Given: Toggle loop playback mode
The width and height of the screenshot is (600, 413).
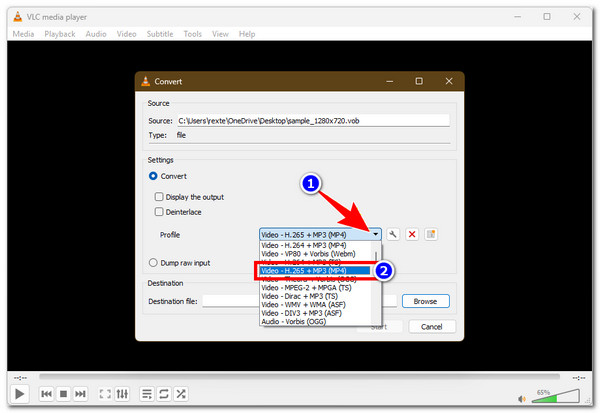Looking at the screenshot, I should pyautogui.click(x=164, y=394).
